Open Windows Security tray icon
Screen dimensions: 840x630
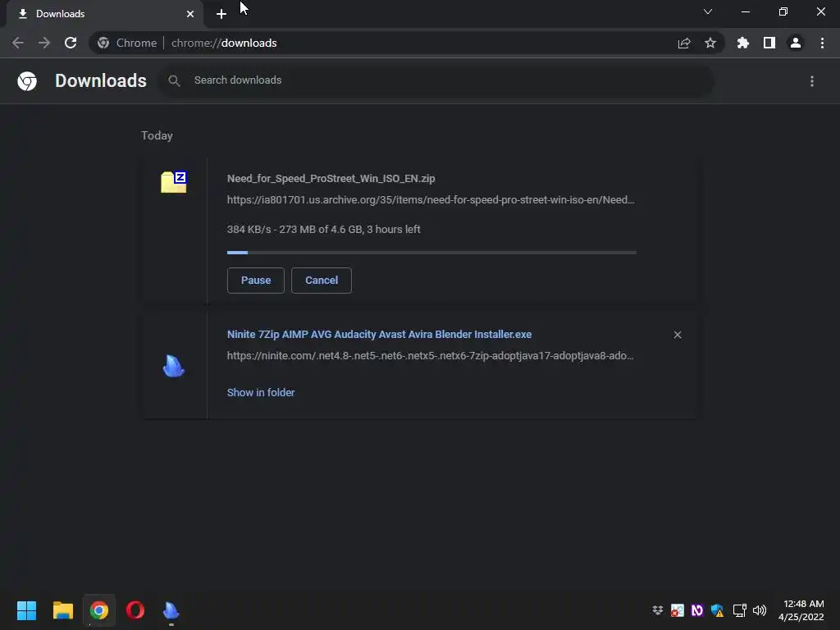click(717, 610)
